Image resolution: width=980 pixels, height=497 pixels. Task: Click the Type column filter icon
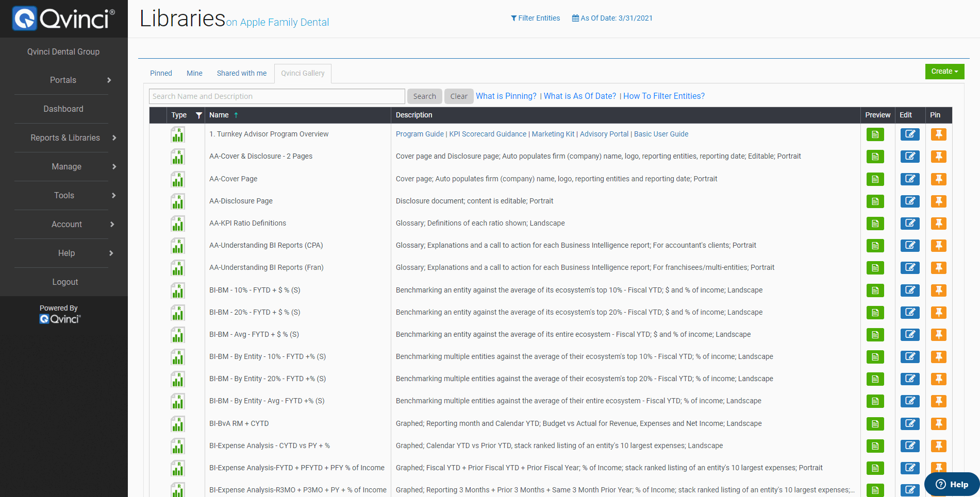198,115
